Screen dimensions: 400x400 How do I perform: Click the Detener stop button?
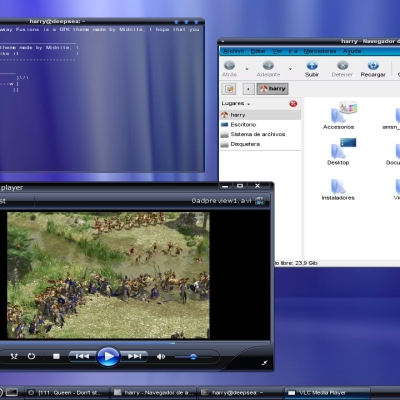342,69
